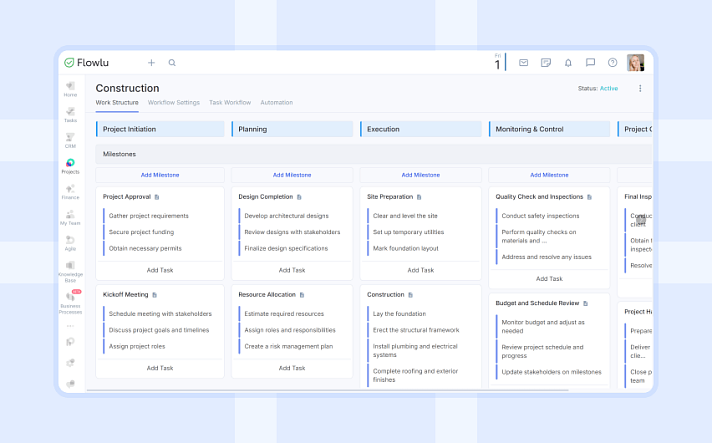This screenshot has height=443, width=712.
Task: Open the chat messages icon
Action: pos(590,63)
